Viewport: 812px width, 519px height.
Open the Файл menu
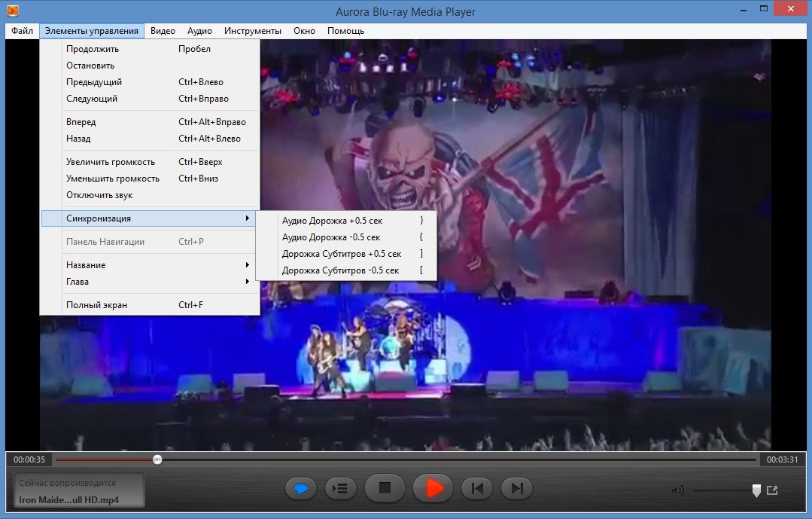tap(23, 31)
